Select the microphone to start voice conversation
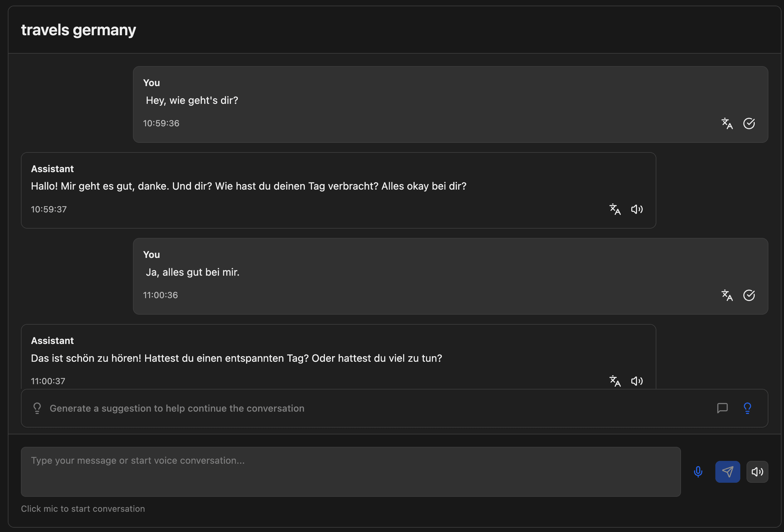The image size is (784, 532). coord(698,472)
